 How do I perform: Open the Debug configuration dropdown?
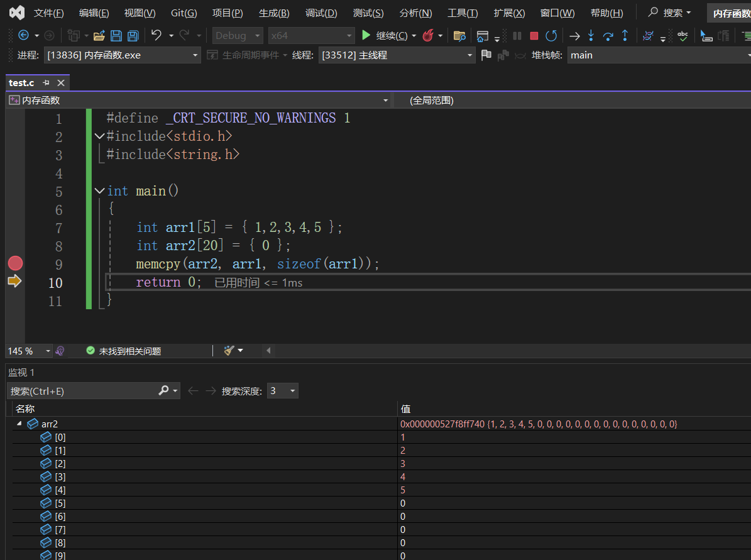237,35
